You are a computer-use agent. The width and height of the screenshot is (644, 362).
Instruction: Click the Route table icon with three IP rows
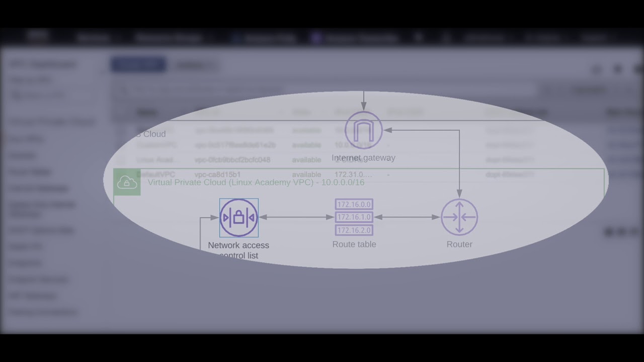click(x=354, y=217)
